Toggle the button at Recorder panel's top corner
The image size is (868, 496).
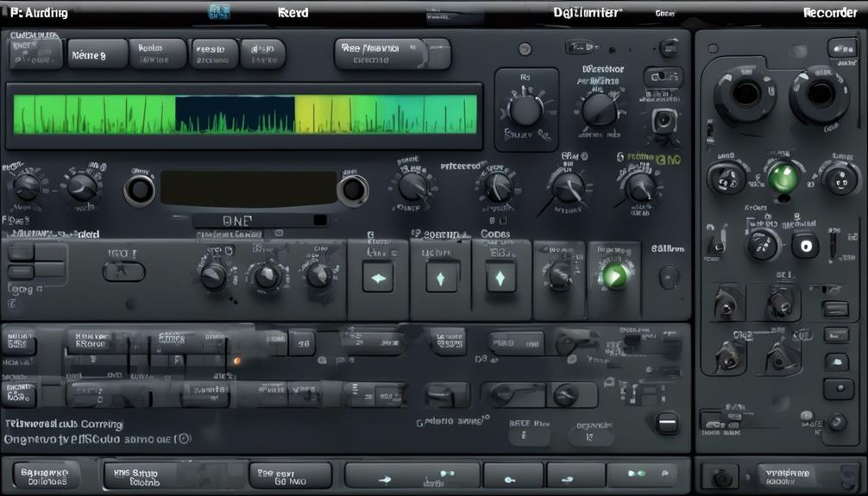842,48
